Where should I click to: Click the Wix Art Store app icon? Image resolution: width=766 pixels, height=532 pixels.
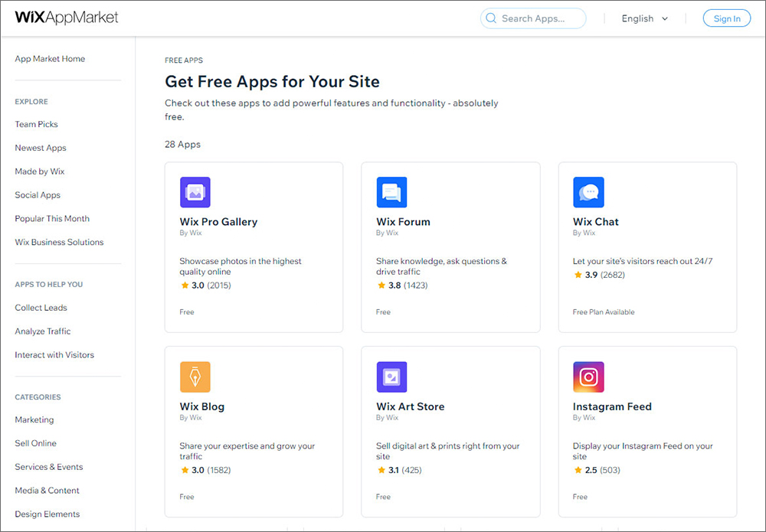point(391,377)
